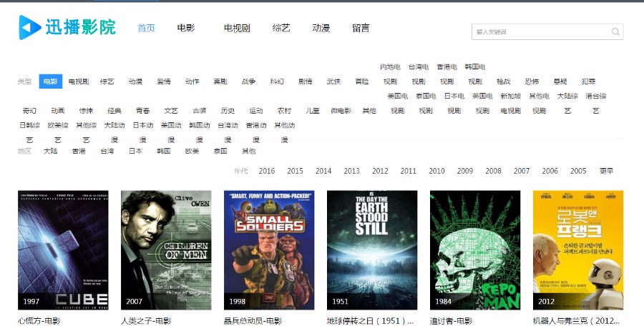This screenshot has width=644, height=326.
Task: Click the 心慌方-电影 title link
Action: 39,321
